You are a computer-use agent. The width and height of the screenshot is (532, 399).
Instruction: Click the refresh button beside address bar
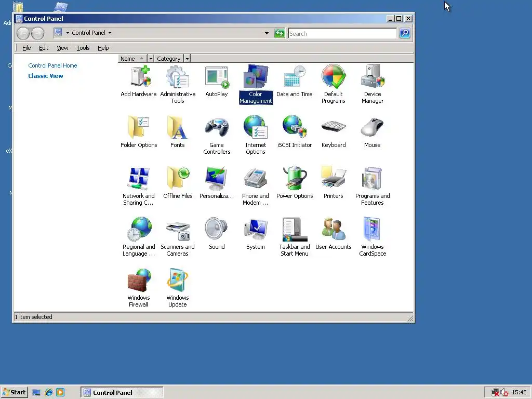(279, 33)
